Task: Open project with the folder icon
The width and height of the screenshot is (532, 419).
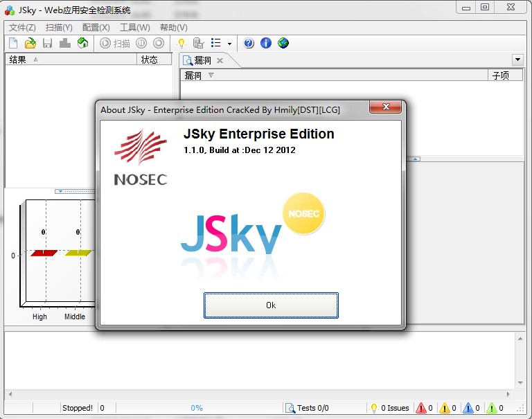Action: click(x=30, y=43)
